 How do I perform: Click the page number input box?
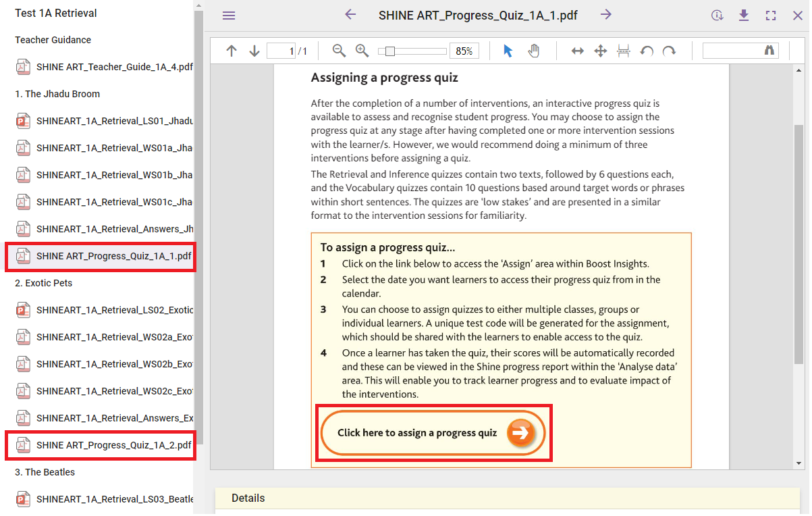(x=280, y=51)
